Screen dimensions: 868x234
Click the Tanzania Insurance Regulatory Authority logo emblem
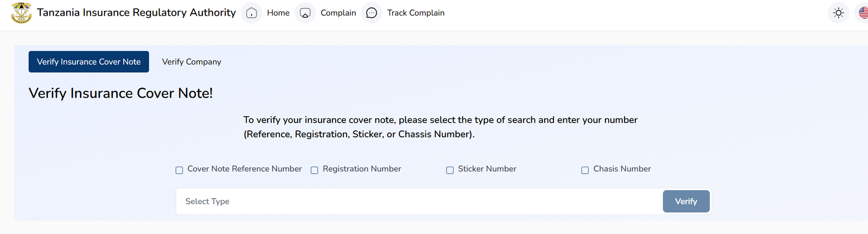coord(21,12)
